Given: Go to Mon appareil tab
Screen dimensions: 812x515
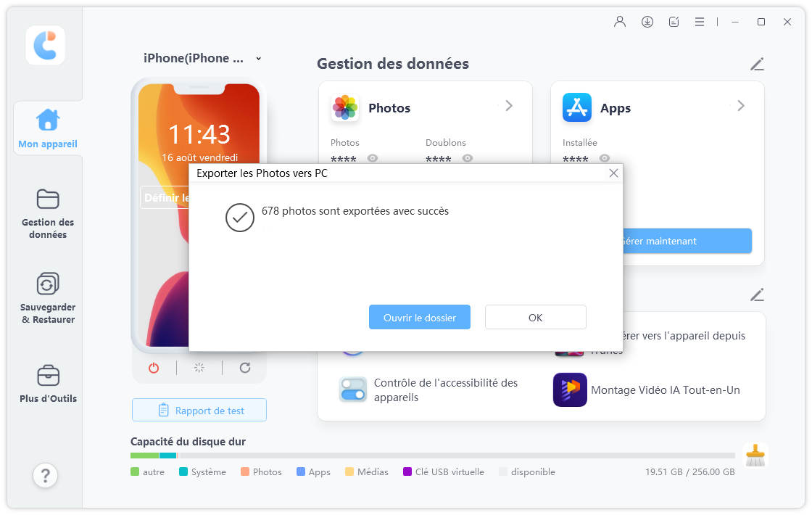Looking at the screenshot, I should 48,128.
